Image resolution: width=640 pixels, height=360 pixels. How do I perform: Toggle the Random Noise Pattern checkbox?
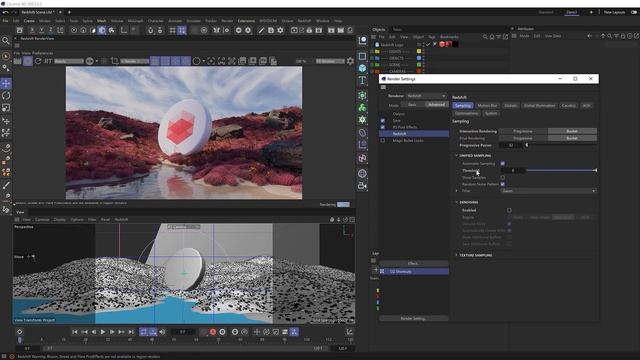[x=502, y=184]
